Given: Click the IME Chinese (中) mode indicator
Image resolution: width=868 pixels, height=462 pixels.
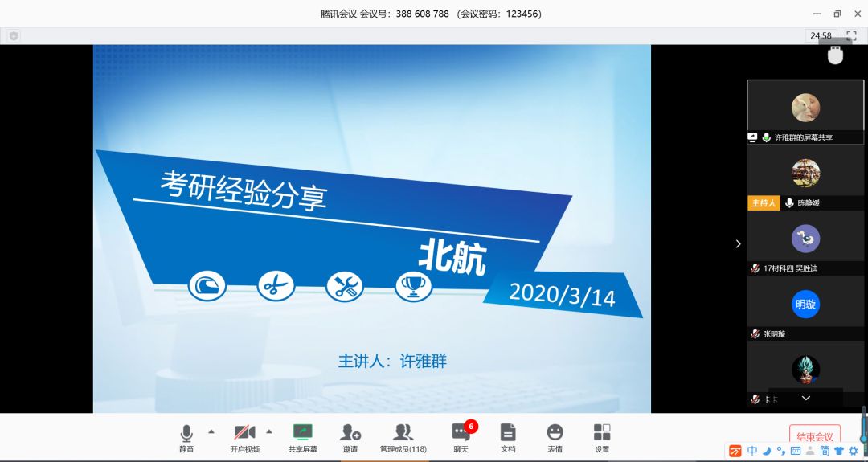Looking at the screenshot, I should click(x=752, y=451).
